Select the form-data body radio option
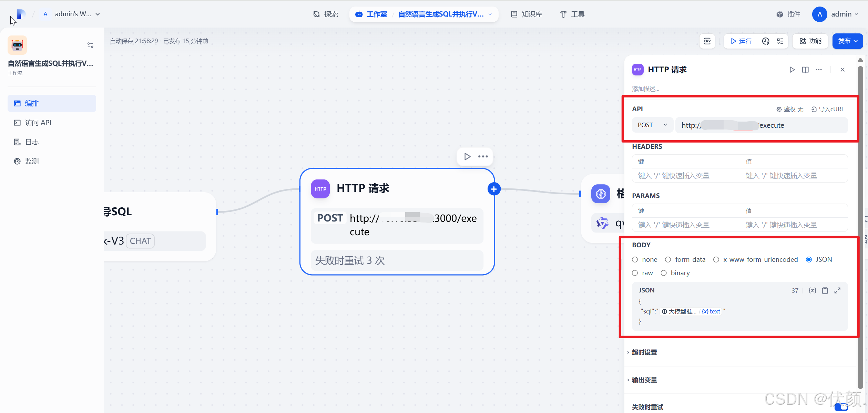868x413 pixels. click(668, 259)
